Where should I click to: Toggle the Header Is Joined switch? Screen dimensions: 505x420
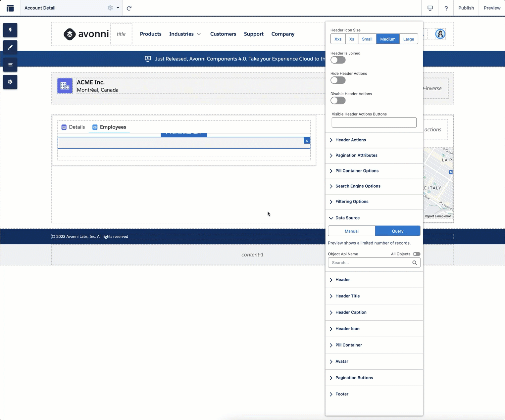coord(338,60)
